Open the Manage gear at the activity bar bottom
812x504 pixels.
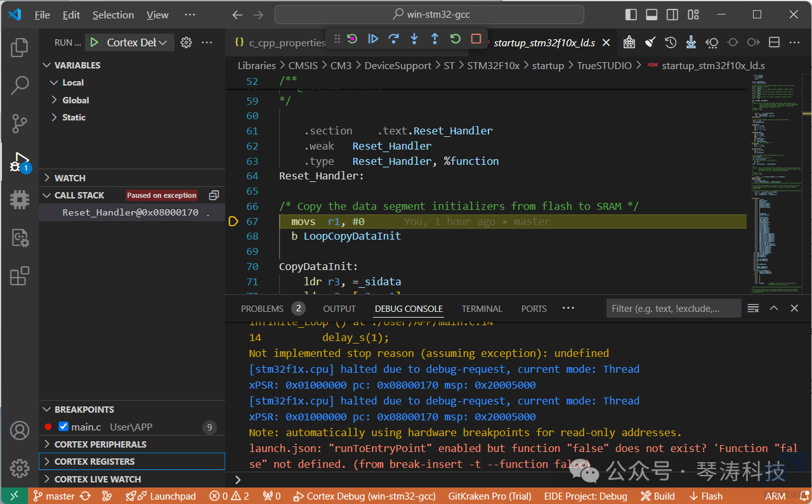20,468
